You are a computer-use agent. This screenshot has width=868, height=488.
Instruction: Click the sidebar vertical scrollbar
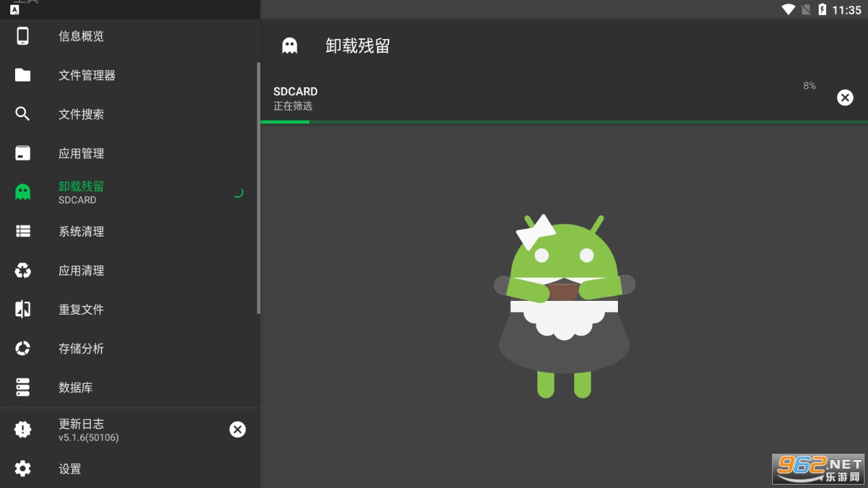[x=258, y=188]
